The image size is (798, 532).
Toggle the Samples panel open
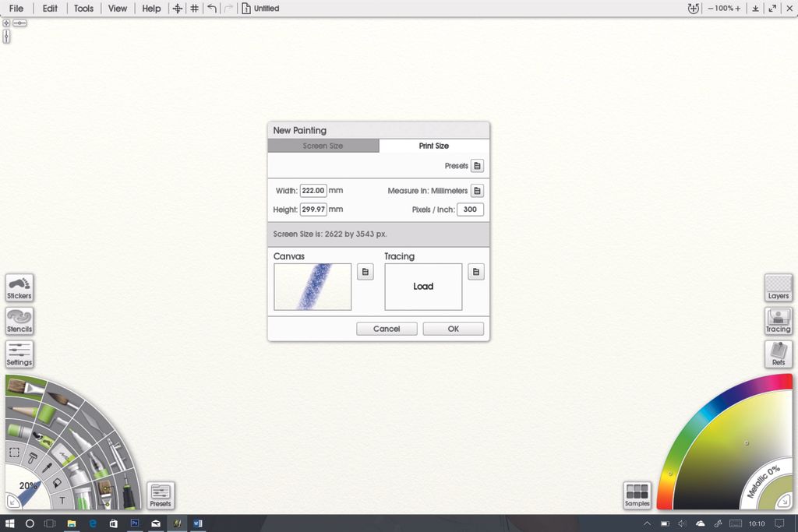637,494
